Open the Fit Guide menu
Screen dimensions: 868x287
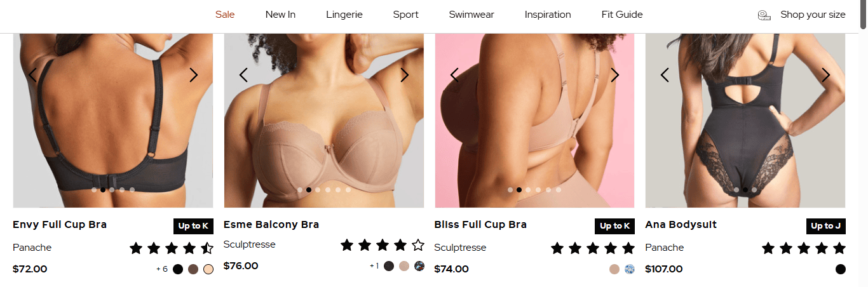(x=622, y=15)
